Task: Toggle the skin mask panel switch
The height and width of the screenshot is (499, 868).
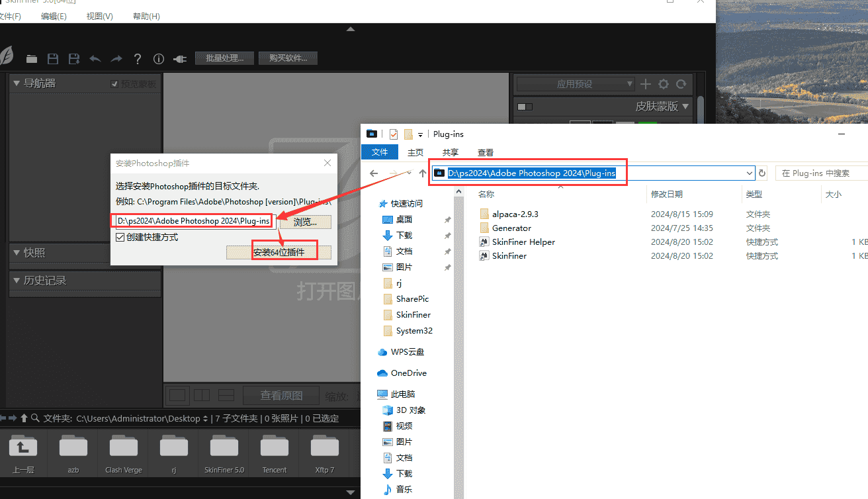Action: [525, 107]
